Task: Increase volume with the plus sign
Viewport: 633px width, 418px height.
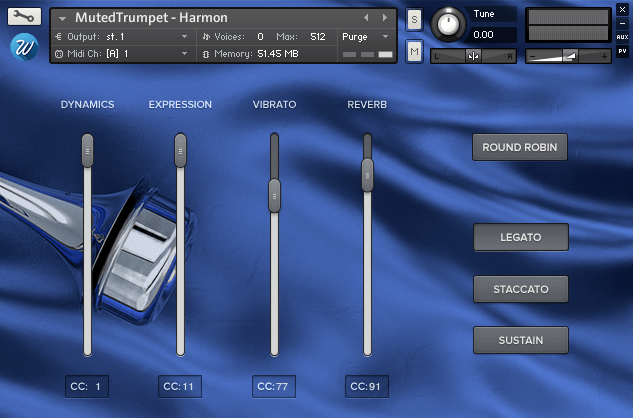Action: point(604,57)
